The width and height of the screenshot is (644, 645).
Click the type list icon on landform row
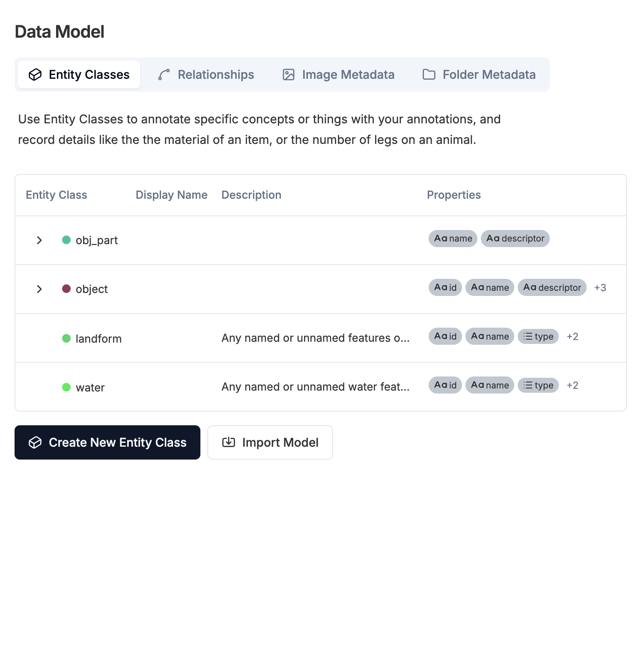(528, 336)
